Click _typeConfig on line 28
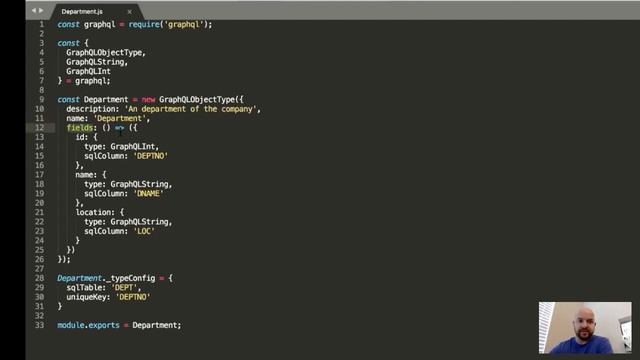 [131, 278]
